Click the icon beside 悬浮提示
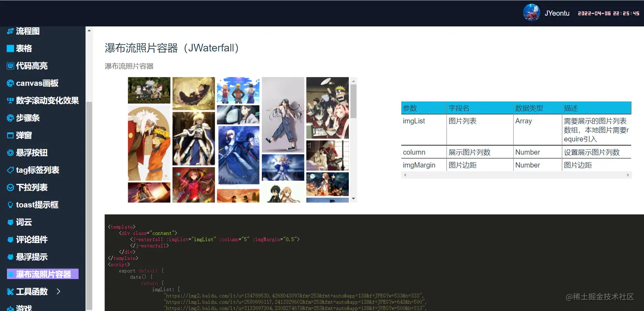 pos(10,257)
